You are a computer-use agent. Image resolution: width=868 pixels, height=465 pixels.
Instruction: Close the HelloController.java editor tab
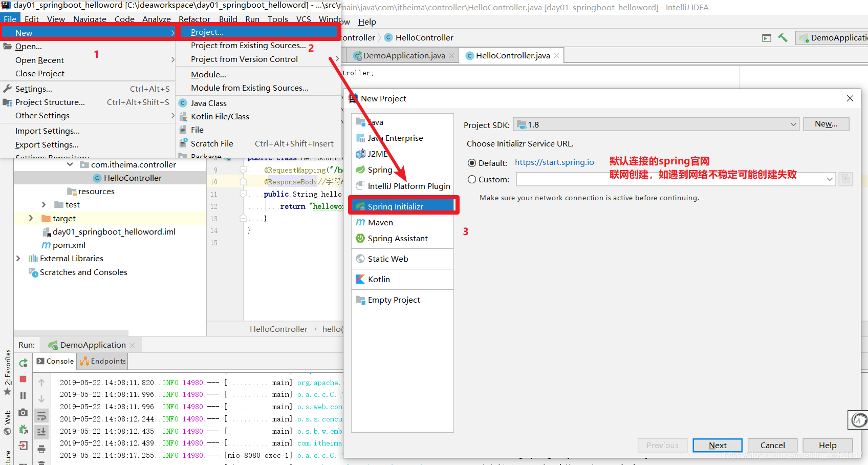(x=556, y=56)
